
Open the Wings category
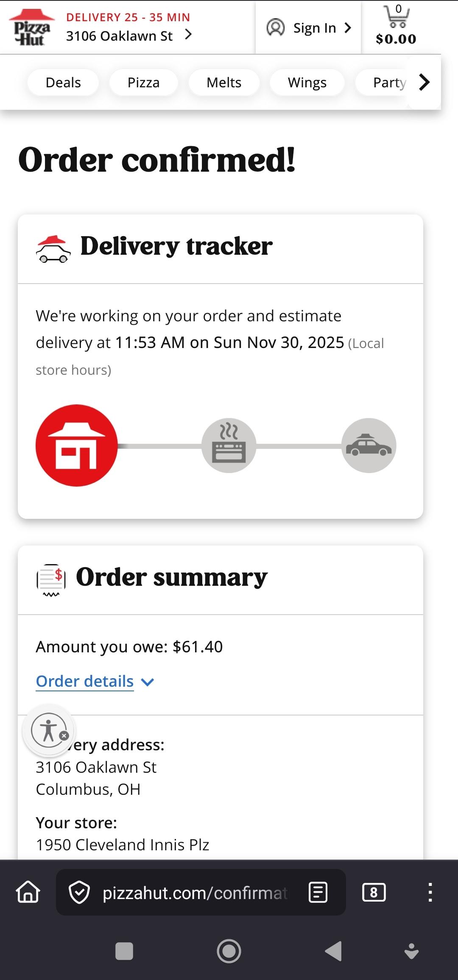307,82
